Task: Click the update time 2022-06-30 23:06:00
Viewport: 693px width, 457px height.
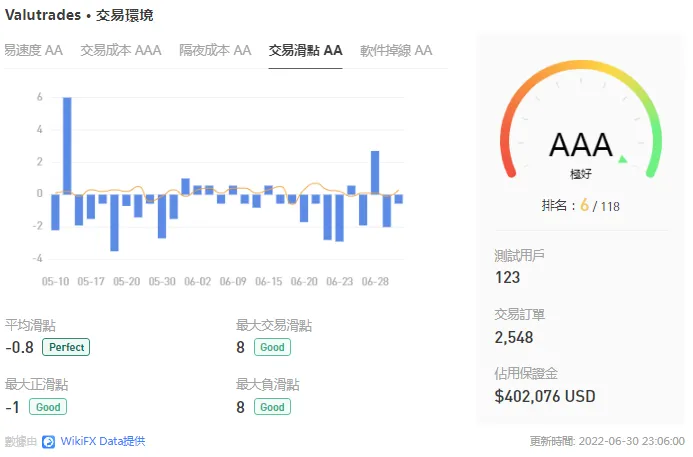Action: [632, 441]
